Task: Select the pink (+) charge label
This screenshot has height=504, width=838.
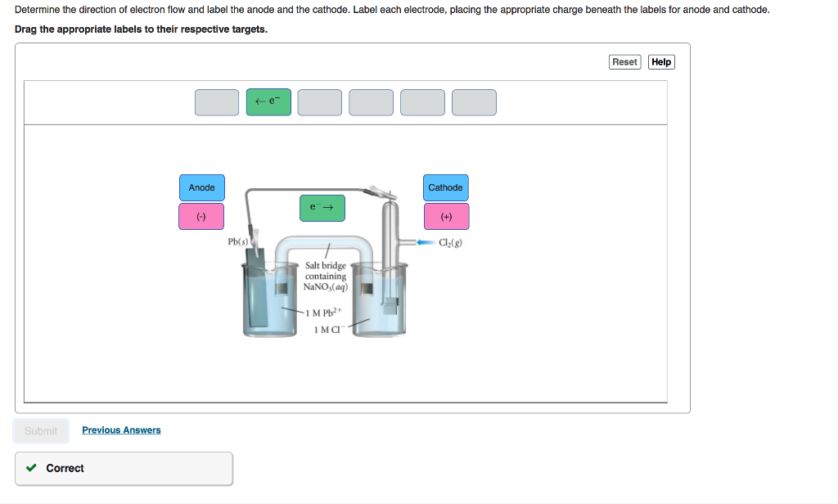Action: point(445,216)
